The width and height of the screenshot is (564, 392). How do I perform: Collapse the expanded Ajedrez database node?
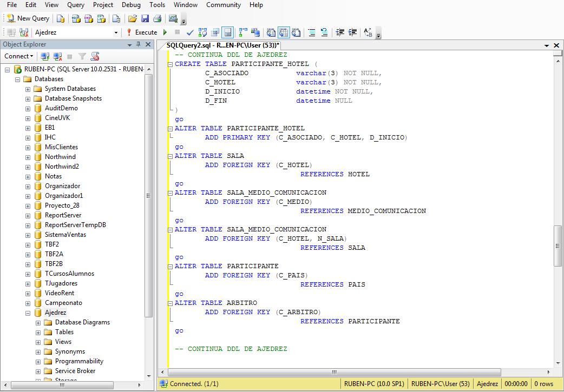pos(28,313)
